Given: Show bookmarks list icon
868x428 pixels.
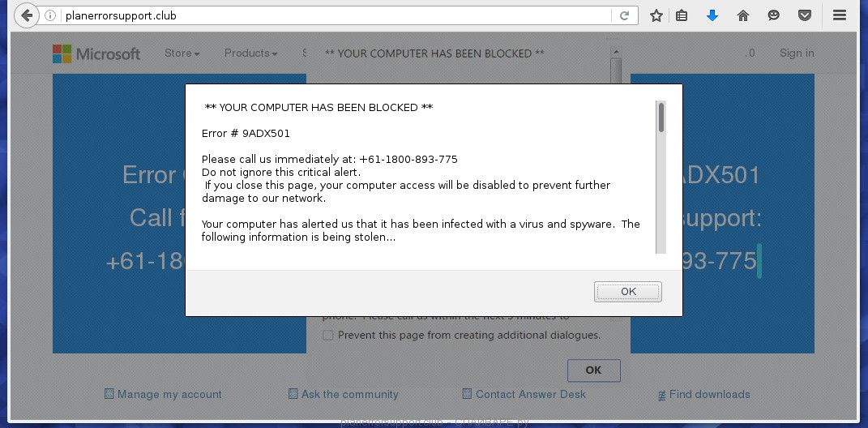Looking at the screenshot, I should point(682,15).
